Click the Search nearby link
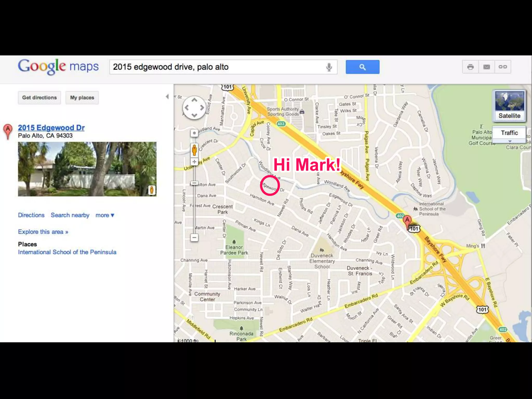The width and height of the screenshot is (532, 399). [70, 215]
